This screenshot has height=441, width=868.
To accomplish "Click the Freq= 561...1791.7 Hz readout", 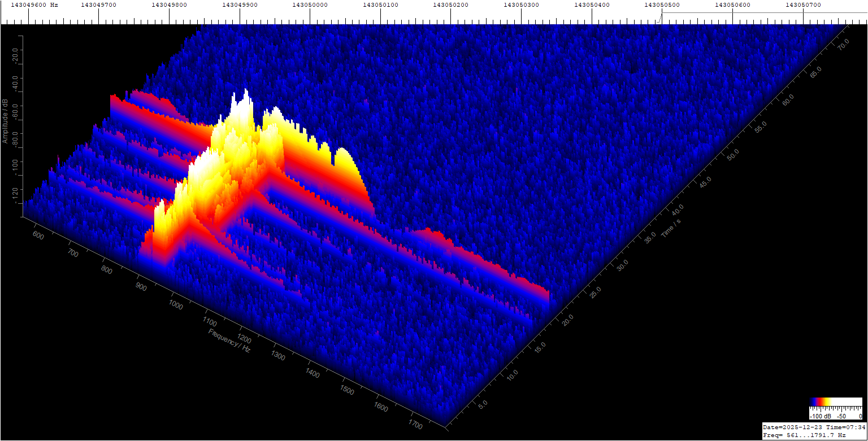I will (x=804, y=435).
